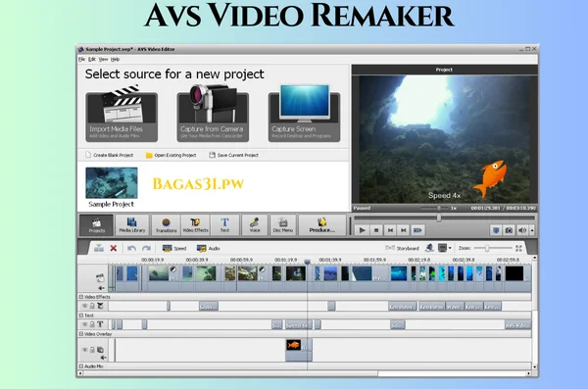Open the Projects panel button
This screenshot has width=588, height=389.
point(96,224)
